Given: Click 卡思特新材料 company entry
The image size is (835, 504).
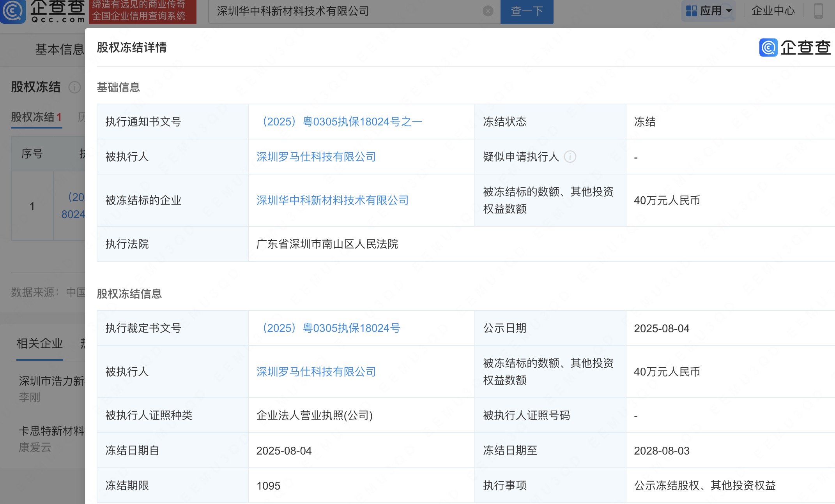Looking at the screenshot, I should point(52,431).
